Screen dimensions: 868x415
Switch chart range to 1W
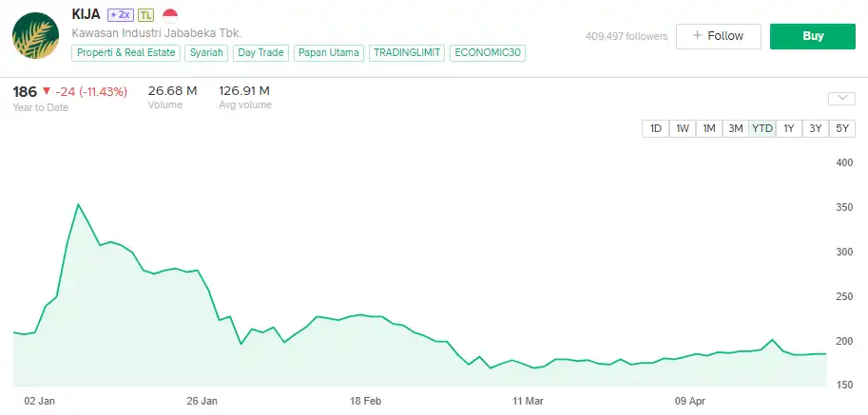683,129
